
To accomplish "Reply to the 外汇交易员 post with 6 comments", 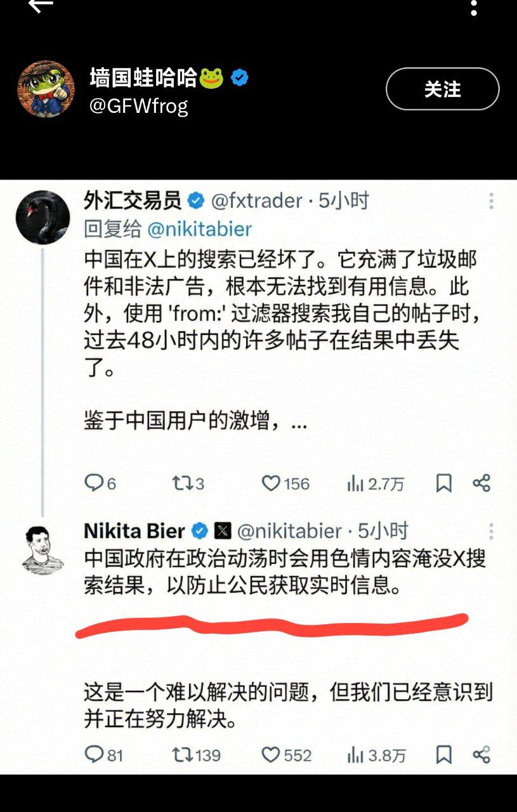I will coord(100,484).
